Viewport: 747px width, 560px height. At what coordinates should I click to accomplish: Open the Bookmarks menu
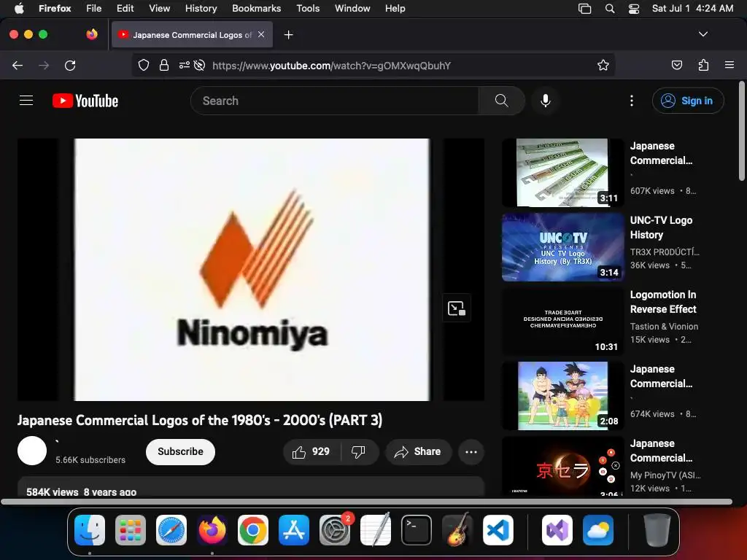[256, 9]
